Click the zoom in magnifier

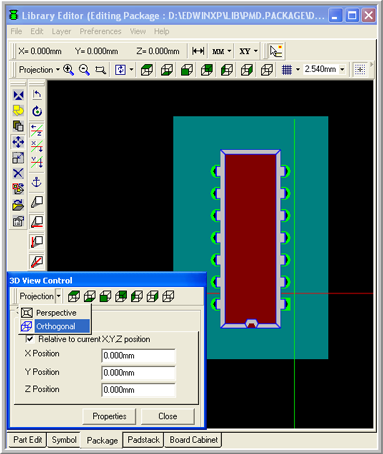[x=69, y=70]
